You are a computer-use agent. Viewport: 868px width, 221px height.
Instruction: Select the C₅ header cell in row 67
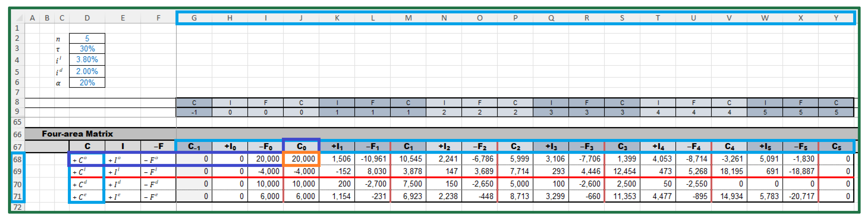836,146
